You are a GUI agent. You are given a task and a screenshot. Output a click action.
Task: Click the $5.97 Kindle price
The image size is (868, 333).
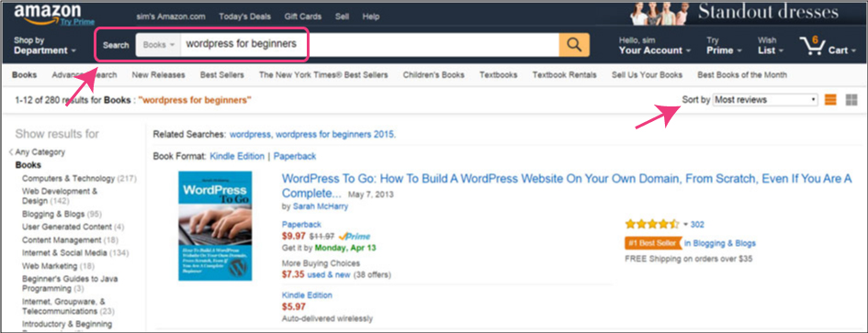[x=293, y=307]
